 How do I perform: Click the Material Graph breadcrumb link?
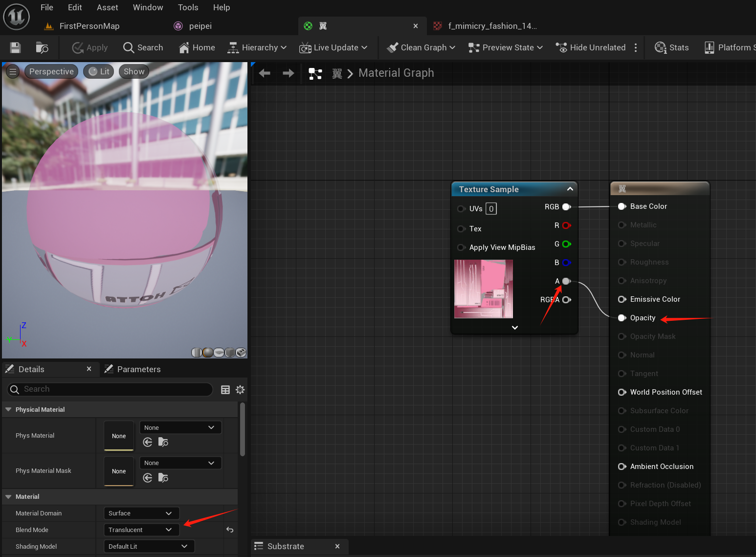click(396, 73)
